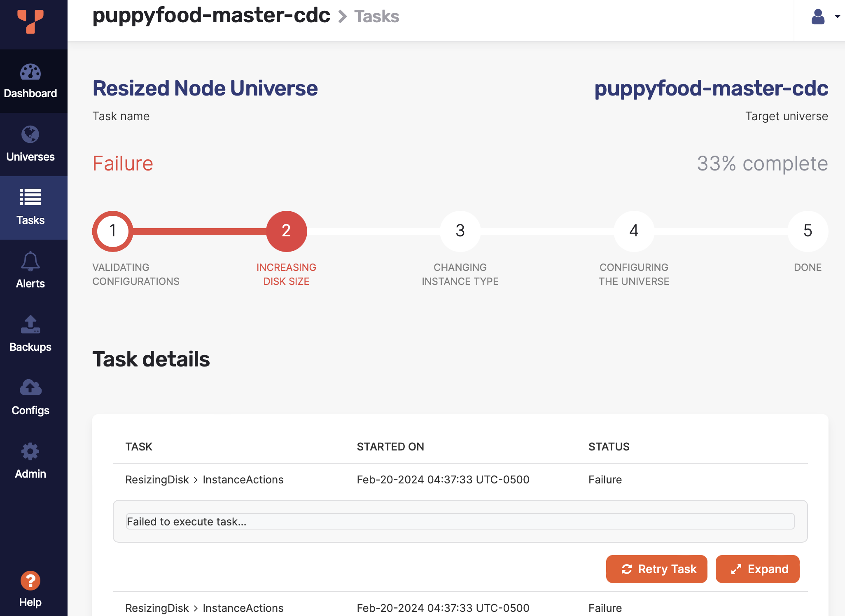Click the Failed to execute task input field

[459, 522]
